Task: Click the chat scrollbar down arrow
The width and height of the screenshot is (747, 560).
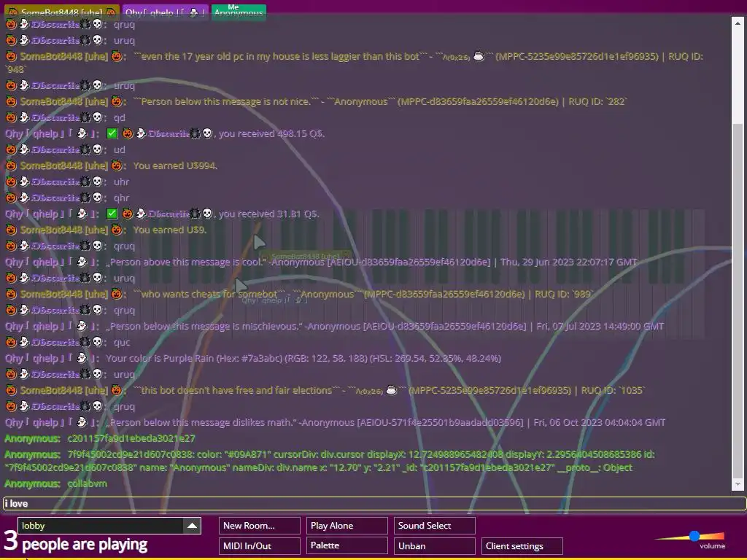Action: point(738,485)
